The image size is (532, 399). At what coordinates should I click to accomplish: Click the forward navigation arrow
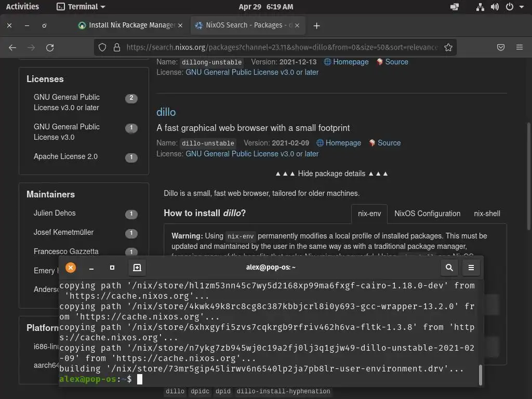coord(31,47)
